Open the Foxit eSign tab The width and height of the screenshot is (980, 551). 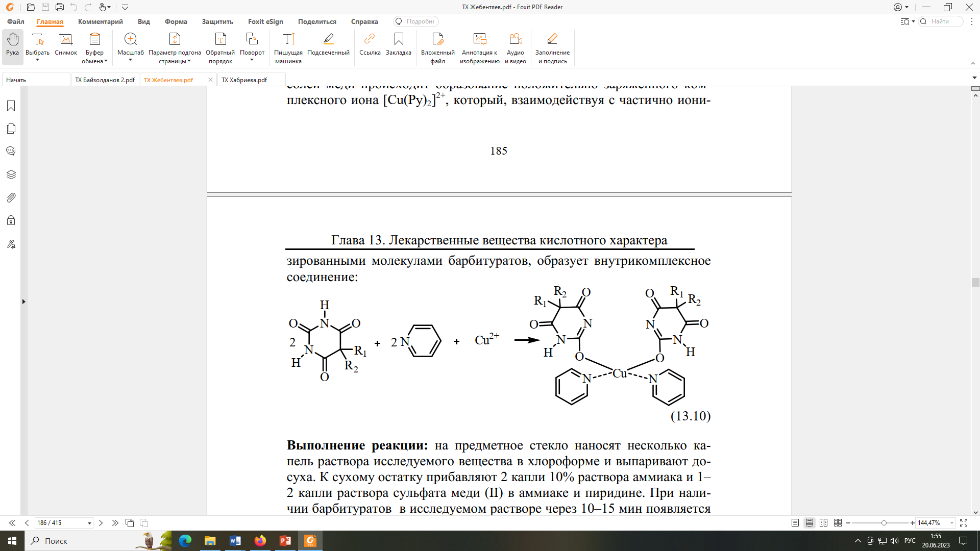coord(265,21)
